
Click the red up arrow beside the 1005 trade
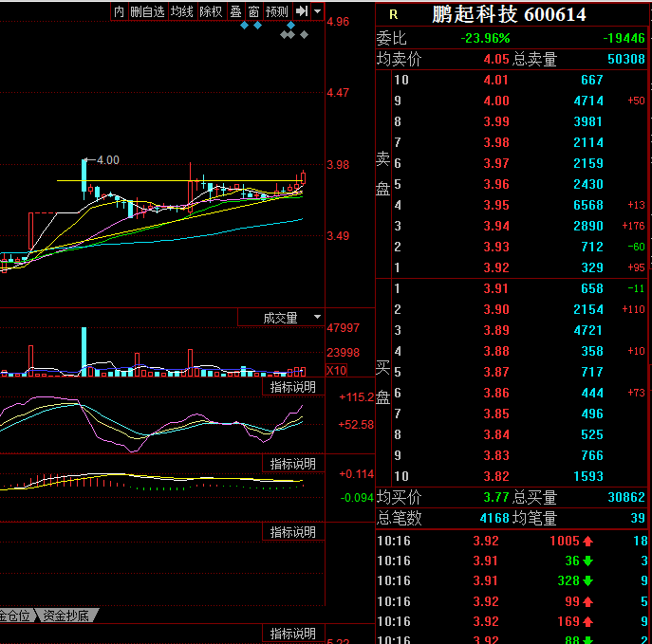(x=587, y=541)
